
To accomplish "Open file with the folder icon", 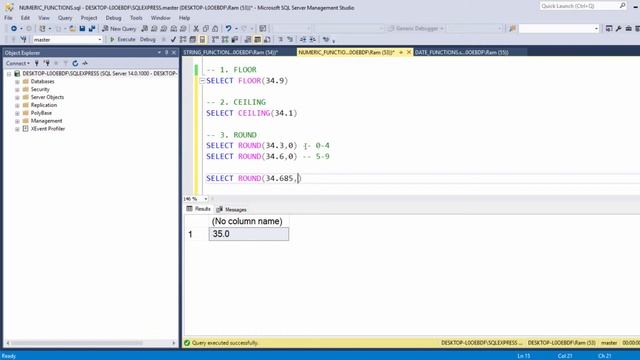I will click(x=72, y=29).
